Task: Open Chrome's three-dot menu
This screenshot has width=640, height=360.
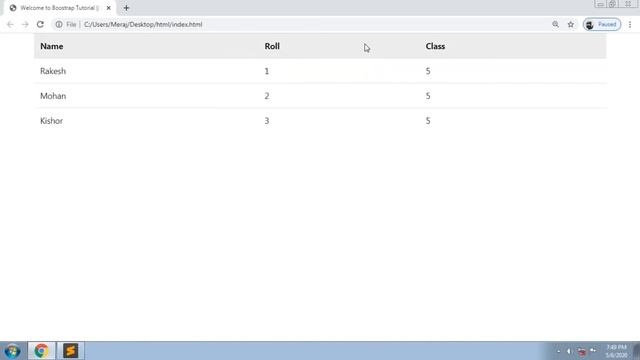Action: click(630, 24)
